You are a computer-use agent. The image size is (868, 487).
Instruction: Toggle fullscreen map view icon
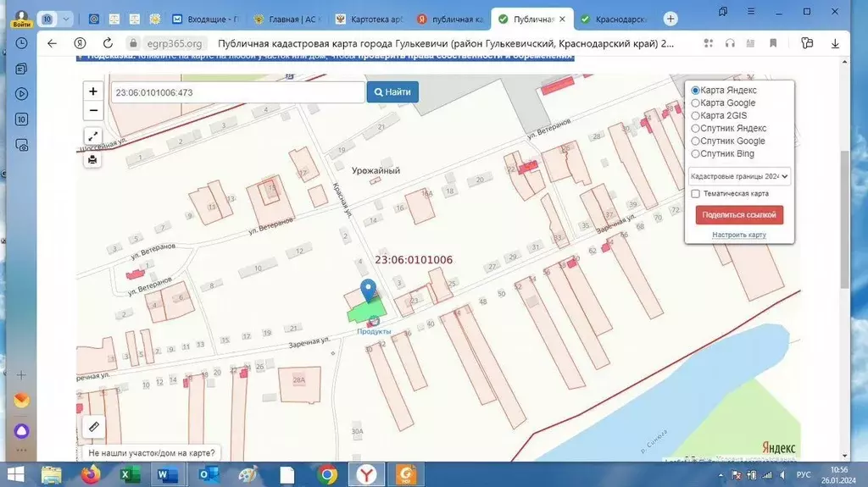tap(93, 136)
